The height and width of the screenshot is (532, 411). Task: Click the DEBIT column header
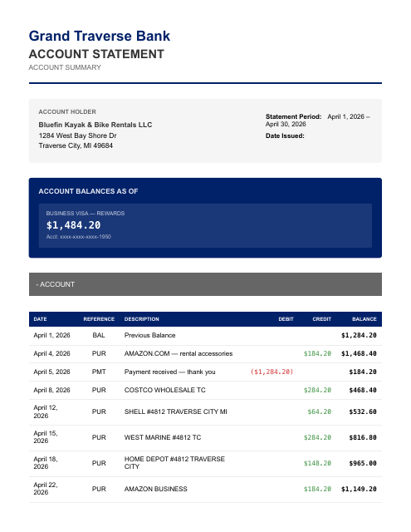[x=286, y=319]
